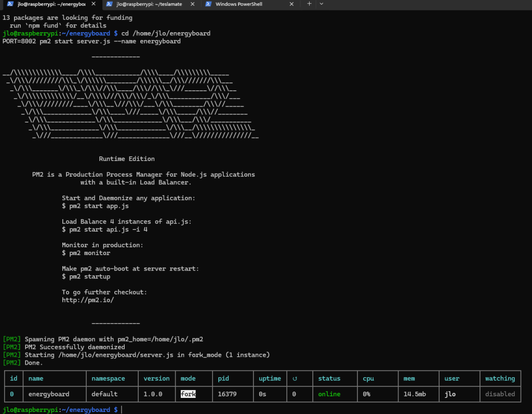
Task: Click the highlighted 'fork' mode cell
Action: [x=188, y=394]
